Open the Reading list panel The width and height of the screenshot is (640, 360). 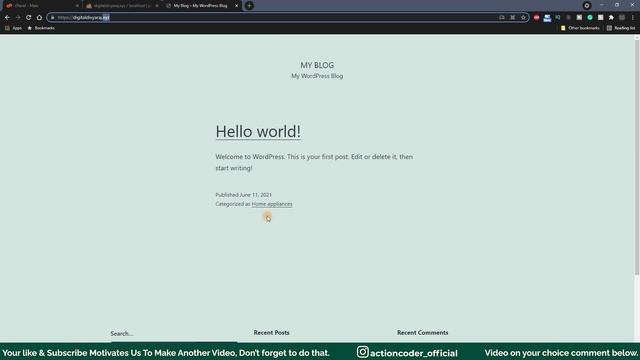click(621, 28)
